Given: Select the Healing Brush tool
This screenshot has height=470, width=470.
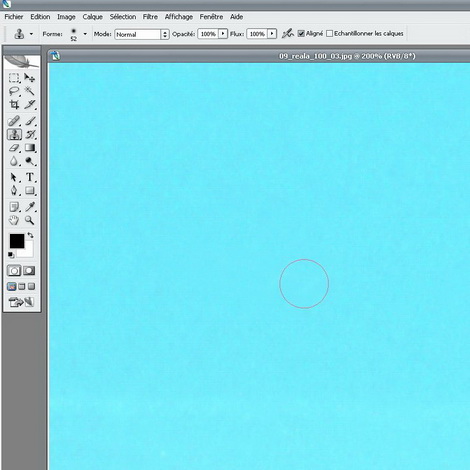Looking at the screenshot, I should tap(14, 121).
